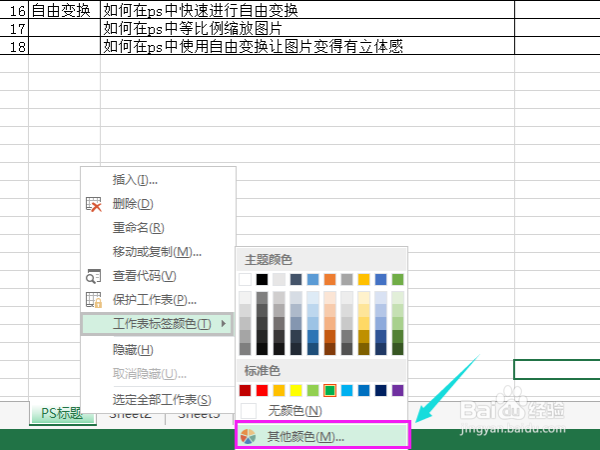The image size is (600, 450).
Task: Click the color wheel icon for 其他颜色
Action: coord(248,436)
